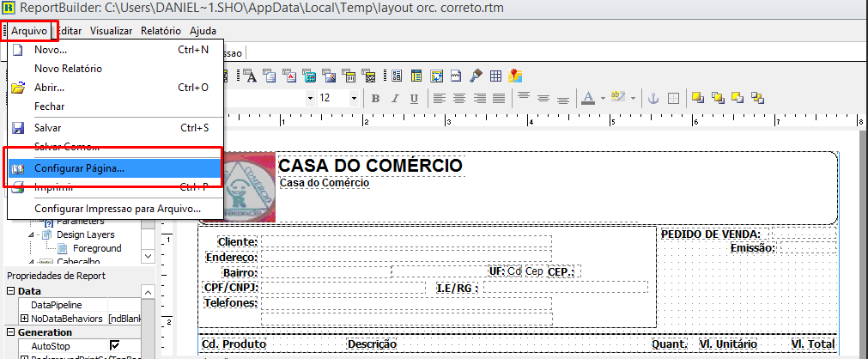Click the blue arrows CrossTab icon
Screen dimensions: 868x359
(436, 76)
